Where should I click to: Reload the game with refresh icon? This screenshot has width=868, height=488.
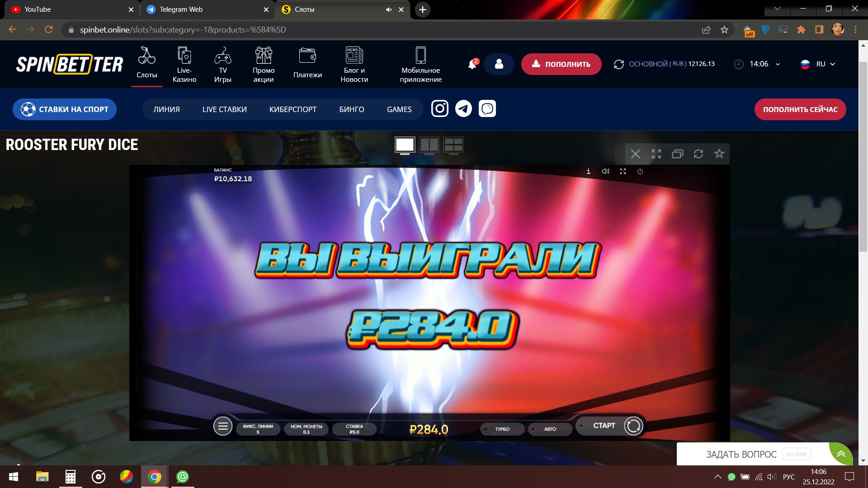(698, 154)
